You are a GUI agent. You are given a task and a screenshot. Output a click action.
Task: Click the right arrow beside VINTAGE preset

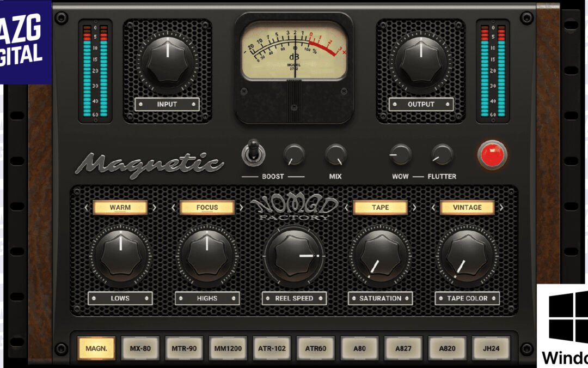pos(501,208)
